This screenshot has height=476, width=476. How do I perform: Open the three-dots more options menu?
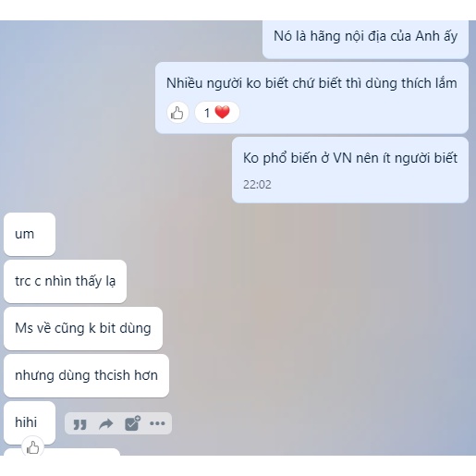click(x=157, y=423)
